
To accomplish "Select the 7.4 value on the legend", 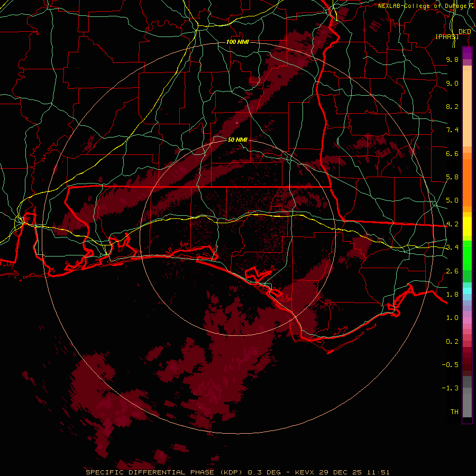I will (452, 130).
